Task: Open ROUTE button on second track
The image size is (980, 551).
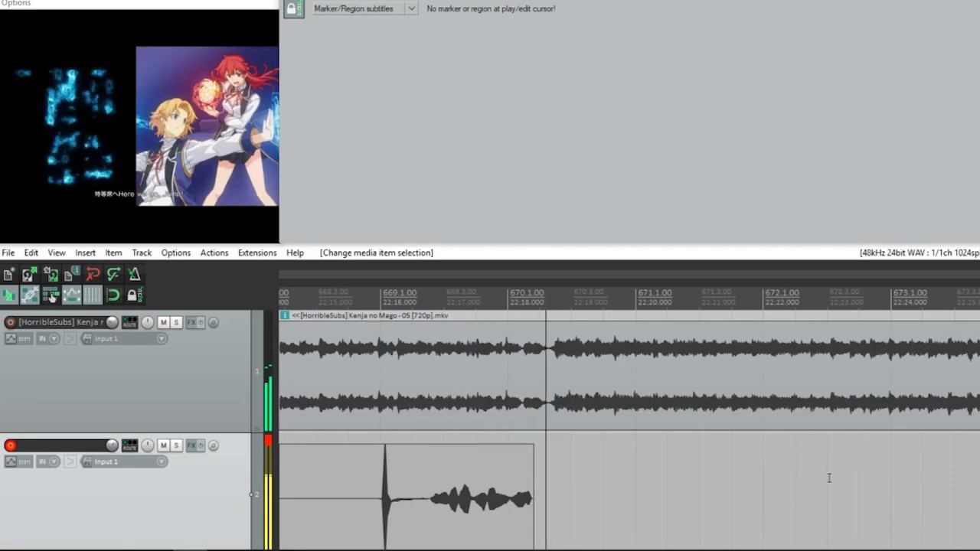Action: 129,445
